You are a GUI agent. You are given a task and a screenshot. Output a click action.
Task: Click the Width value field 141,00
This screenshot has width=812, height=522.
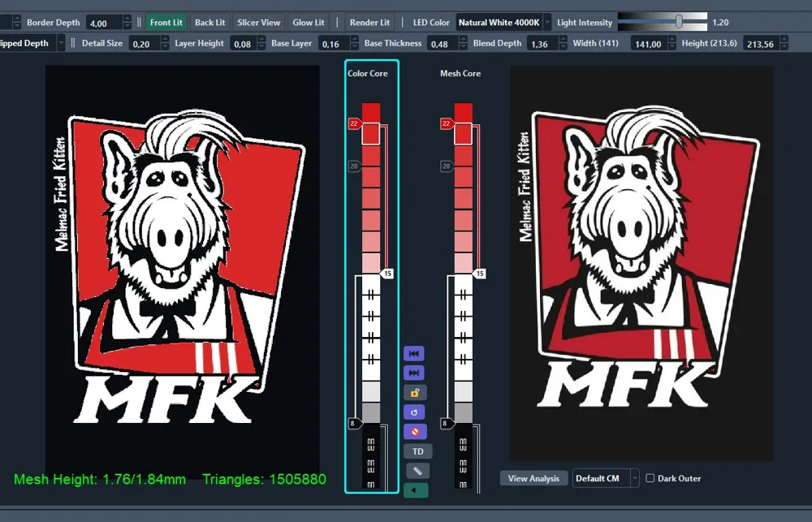click(649, 44)
